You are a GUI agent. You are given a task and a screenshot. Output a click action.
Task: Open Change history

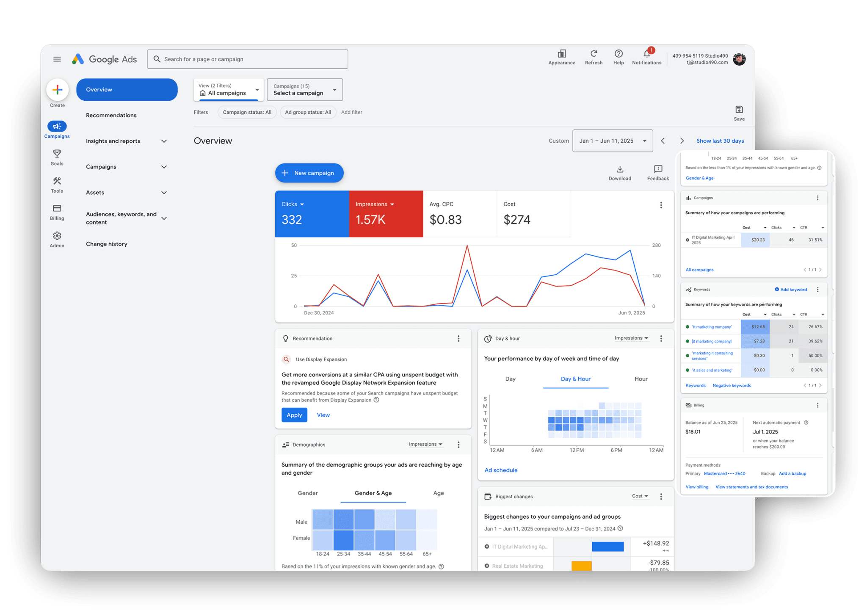[x=106, y=244]
